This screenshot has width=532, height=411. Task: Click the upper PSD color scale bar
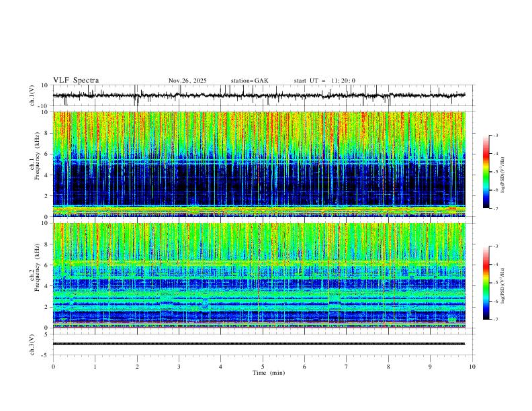[486, 172]
